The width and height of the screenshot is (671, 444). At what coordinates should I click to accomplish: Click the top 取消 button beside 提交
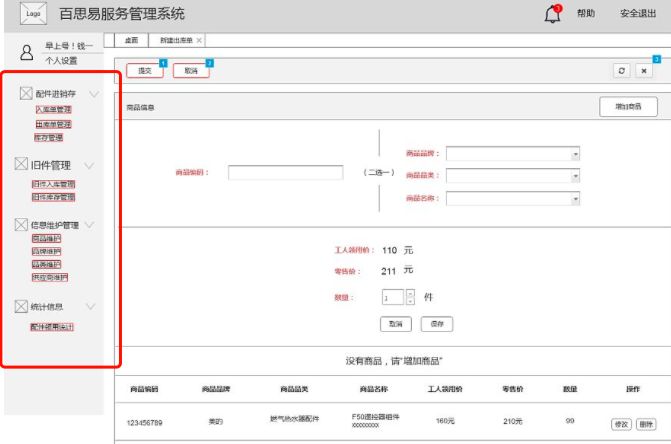(x=191, y=71)
